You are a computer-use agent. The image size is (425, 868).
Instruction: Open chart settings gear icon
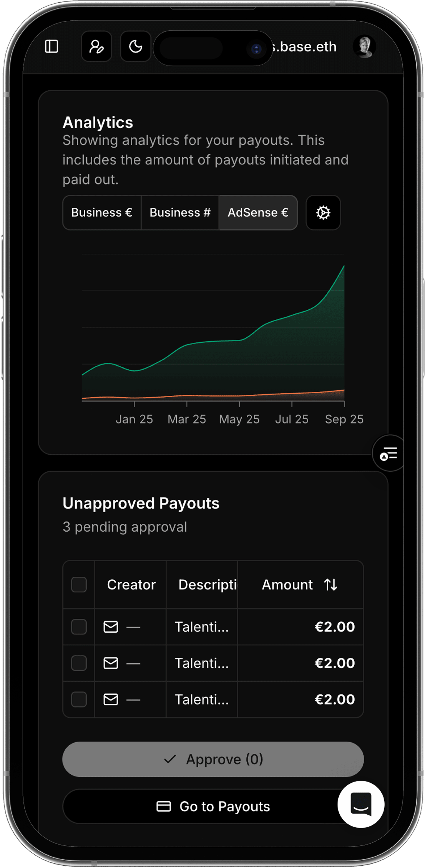[323, 213]
